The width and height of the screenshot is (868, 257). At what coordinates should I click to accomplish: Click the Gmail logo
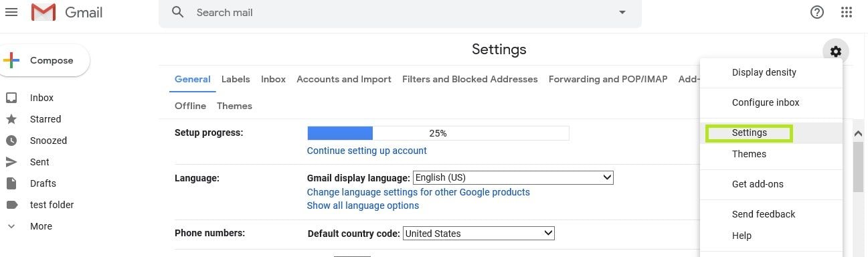67,12
